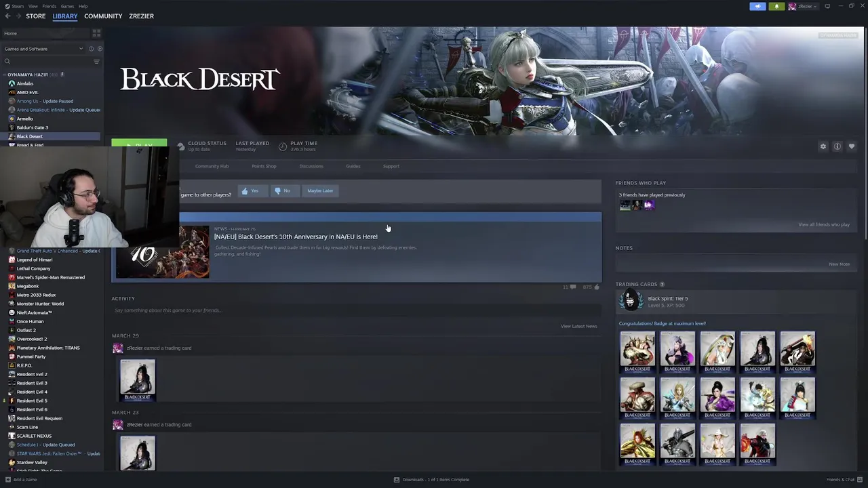868x488 pixels.
Task: Select SCARLET NEXUS in the game list
Action: 34,436
